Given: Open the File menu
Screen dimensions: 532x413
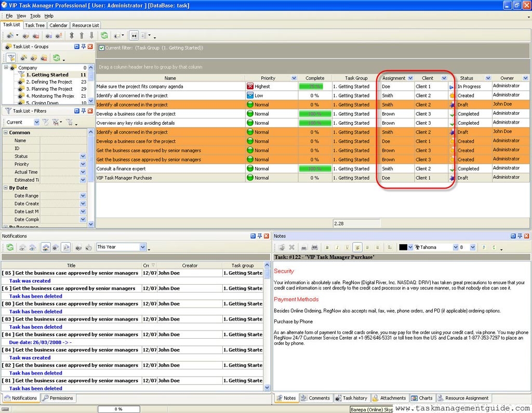Looking at the screenshot, I should click(x=9, y=16).
